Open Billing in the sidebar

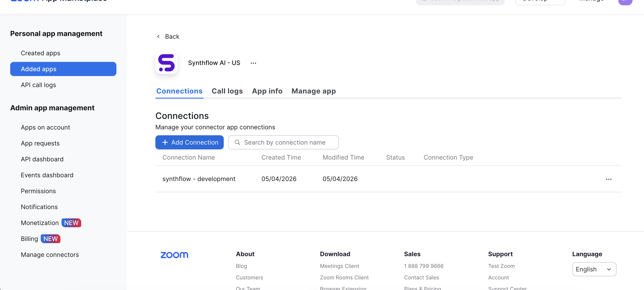tap(29, 239)
